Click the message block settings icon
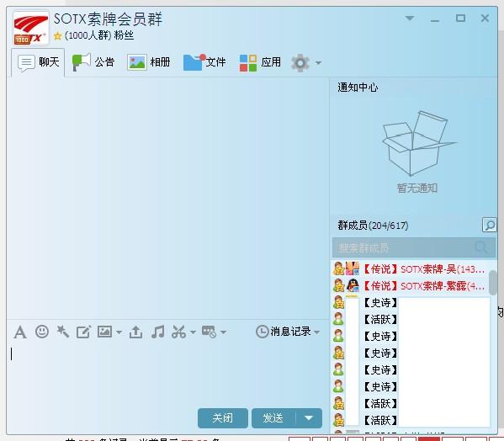Image resolution: width=504 pixels, height=441 pixels. [209, 332]
